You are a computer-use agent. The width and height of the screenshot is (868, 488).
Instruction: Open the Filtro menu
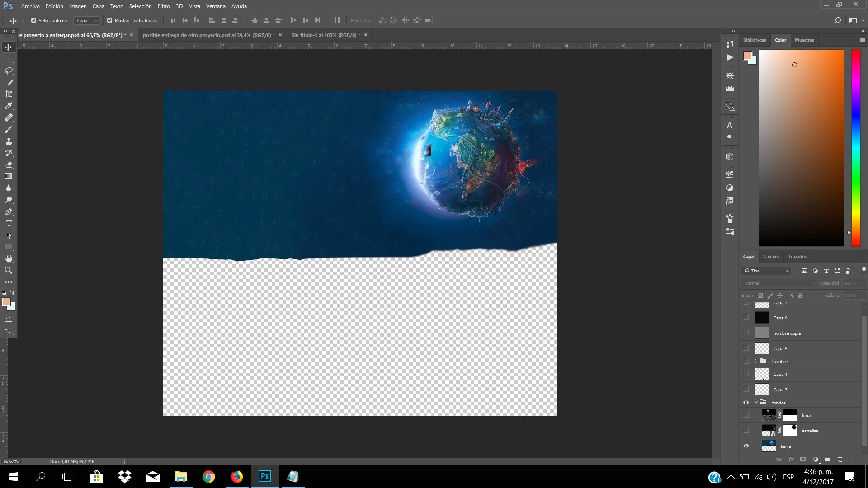(164, 6)
